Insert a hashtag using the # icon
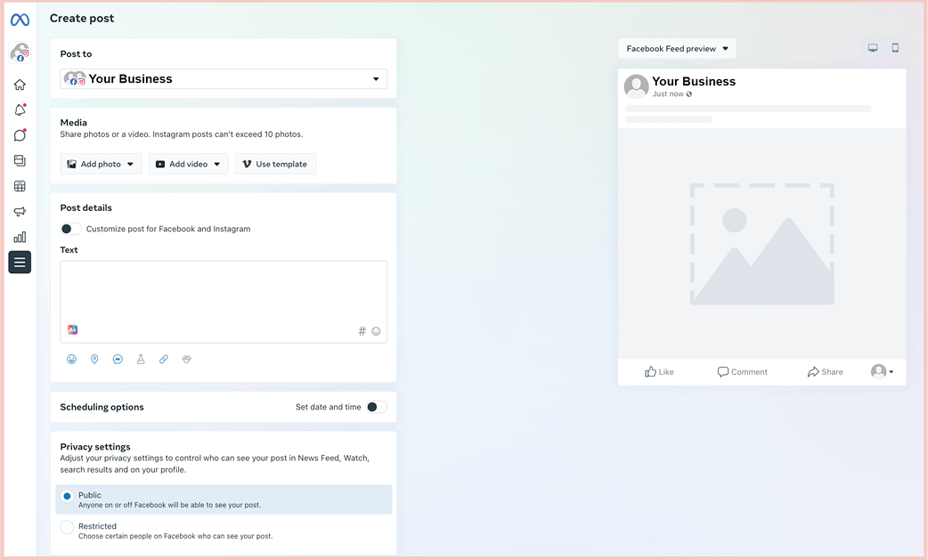 pos(362,331)
